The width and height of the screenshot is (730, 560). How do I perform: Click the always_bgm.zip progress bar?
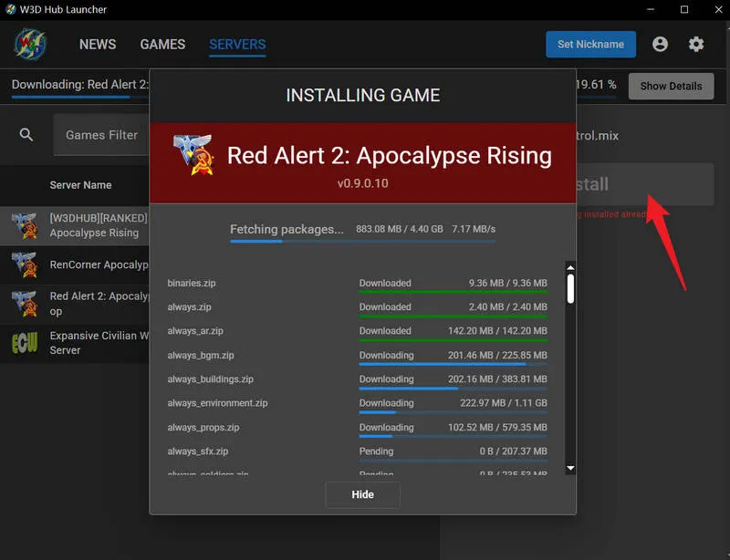(x=453, y=364)
